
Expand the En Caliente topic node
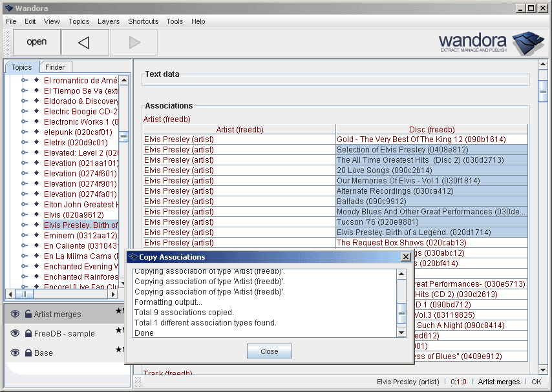pyautogui.click(x=25, y=246)
